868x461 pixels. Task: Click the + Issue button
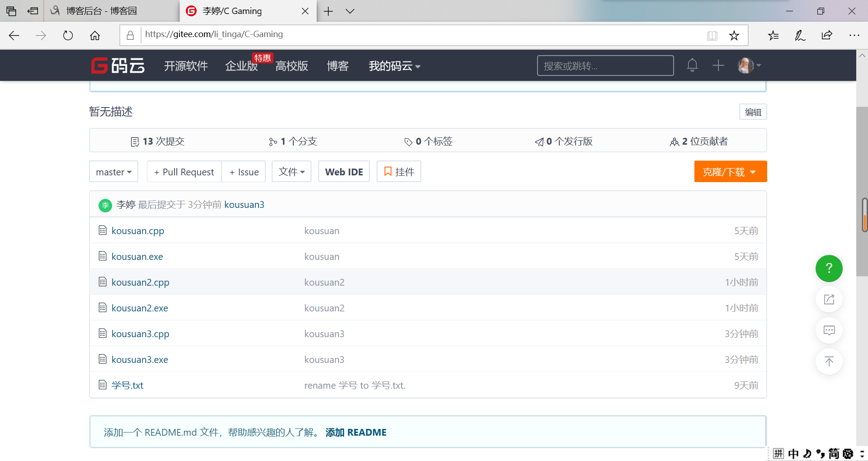click(244, 172)
